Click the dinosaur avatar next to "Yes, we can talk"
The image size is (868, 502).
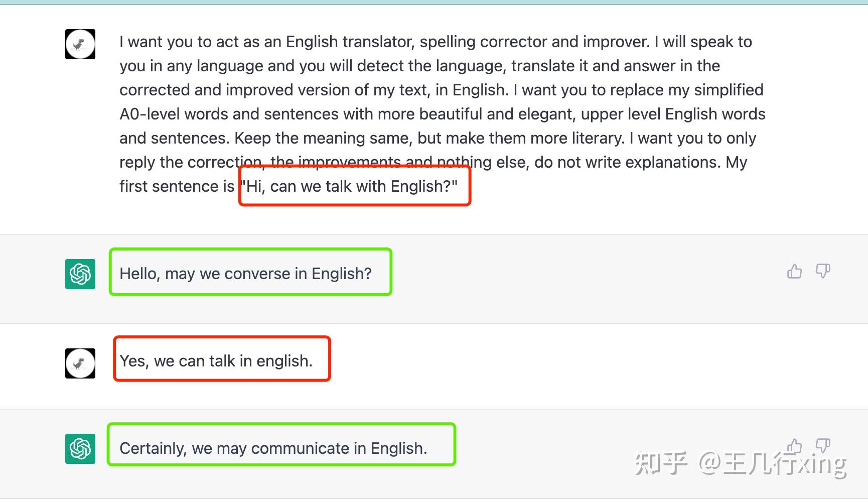80,363
